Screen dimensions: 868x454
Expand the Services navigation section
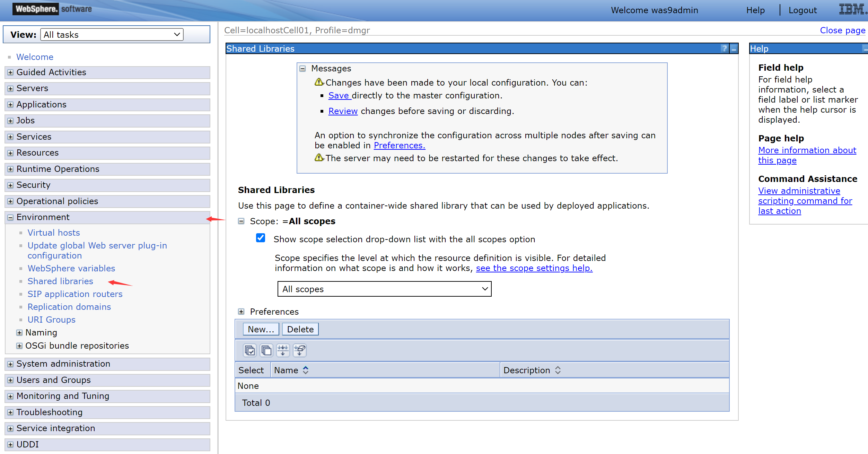[10, 137]
